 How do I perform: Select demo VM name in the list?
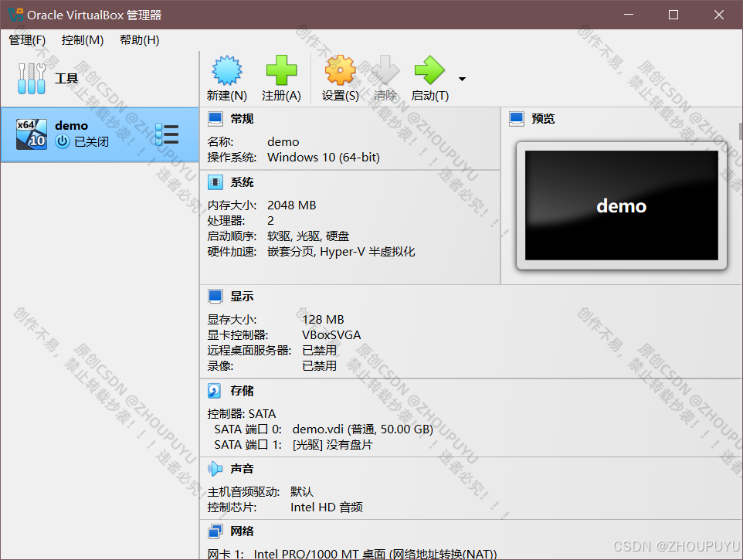coord(72,126)
